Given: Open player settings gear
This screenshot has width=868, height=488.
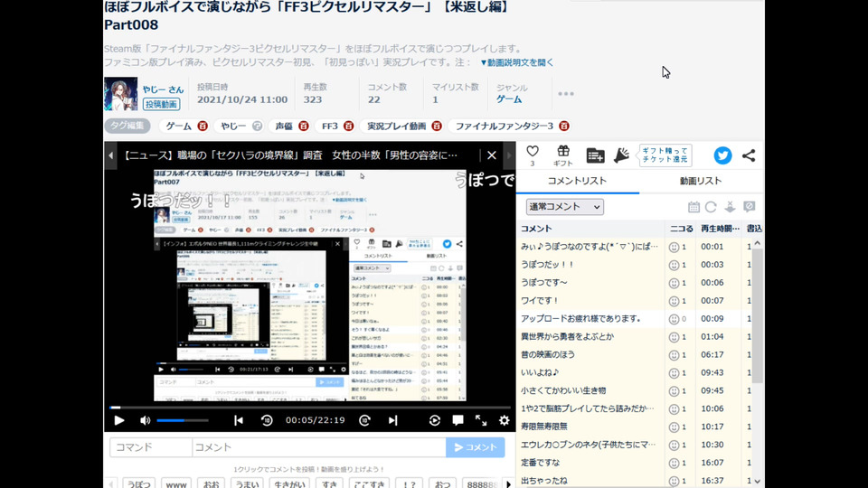Looking at the screenshot, I should coord(504,420).
